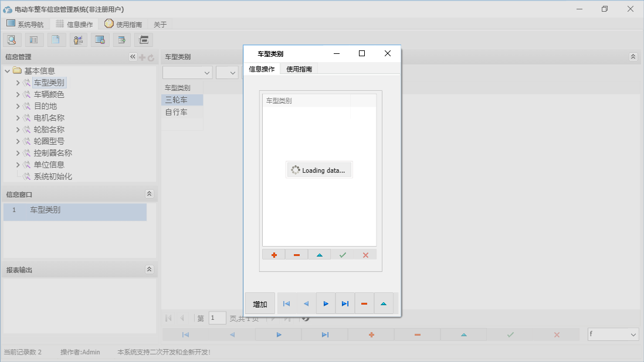The height and width of the screenshot is (362, 644).
Task: Click the green checkmark confirm icon in the dialog
Action: [x=343, y=254]
